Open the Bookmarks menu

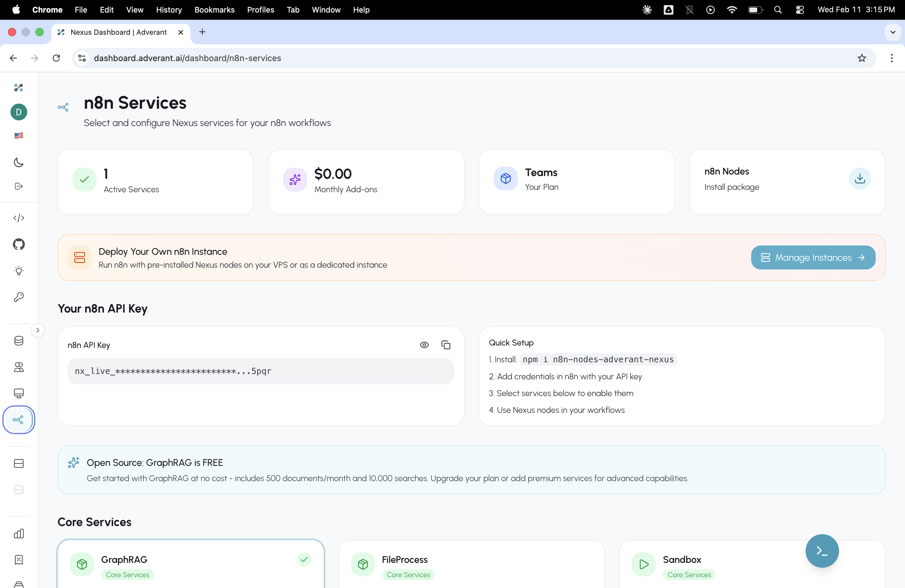(x=214, y=10)
